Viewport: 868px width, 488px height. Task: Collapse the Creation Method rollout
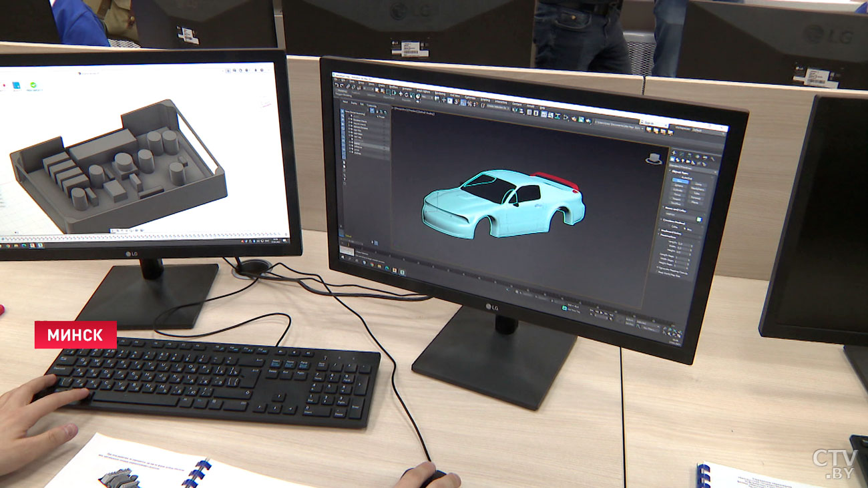tap(674, 222)
